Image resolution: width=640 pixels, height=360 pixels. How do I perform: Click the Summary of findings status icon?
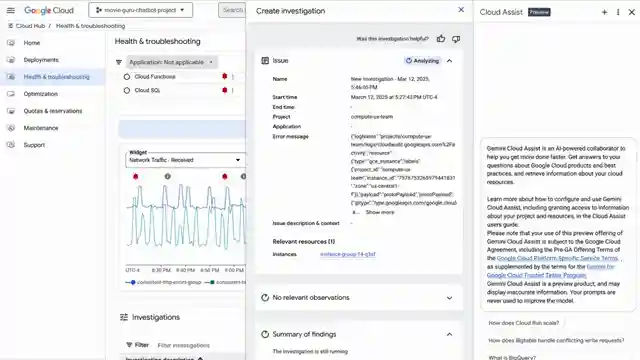(265, 334)
